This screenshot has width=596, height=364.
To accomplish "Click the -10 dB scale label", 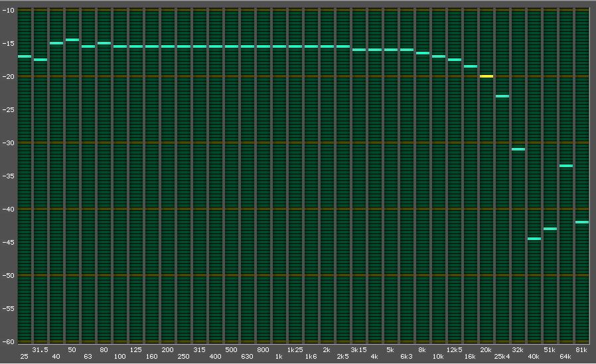I will point(8,10).
